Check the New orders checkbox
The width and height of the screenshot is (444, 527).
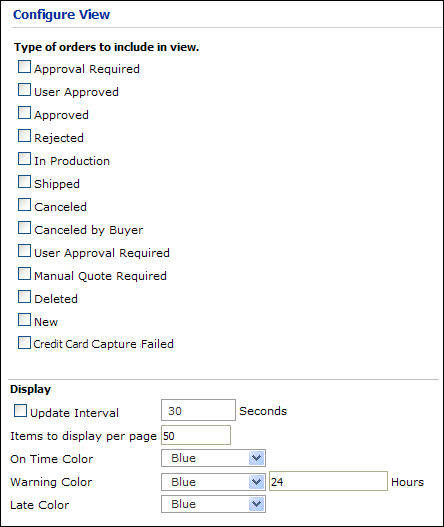[24, 320]
